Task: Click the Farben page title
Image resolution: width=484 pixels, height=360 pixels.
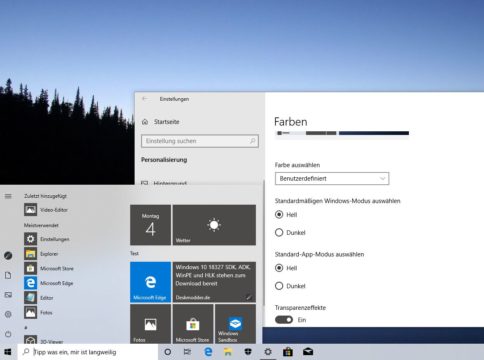Action: coord(291,122)
